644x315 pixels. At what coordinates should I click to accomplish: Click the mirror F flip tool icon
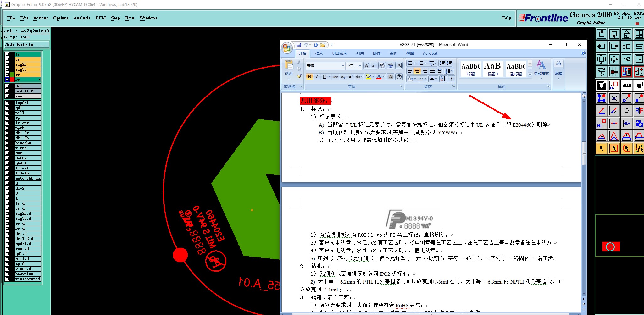(x=639, y=111)
